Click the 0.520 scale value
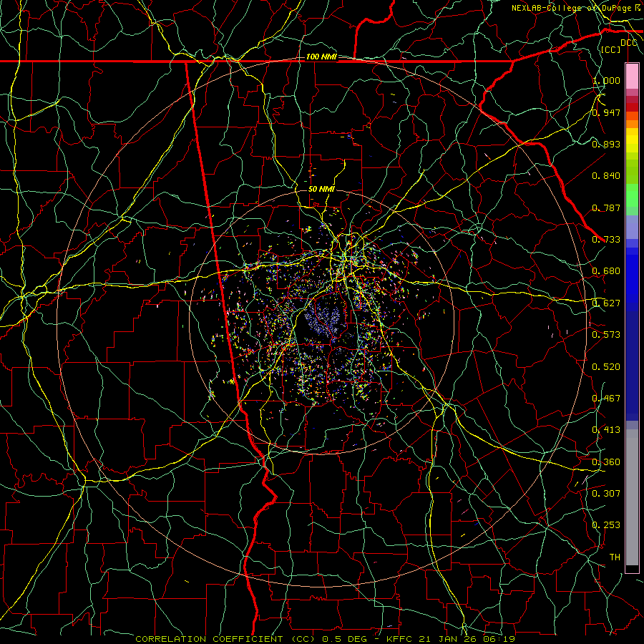644x644 pixels. pyautogui.click(x=606, y=367)
